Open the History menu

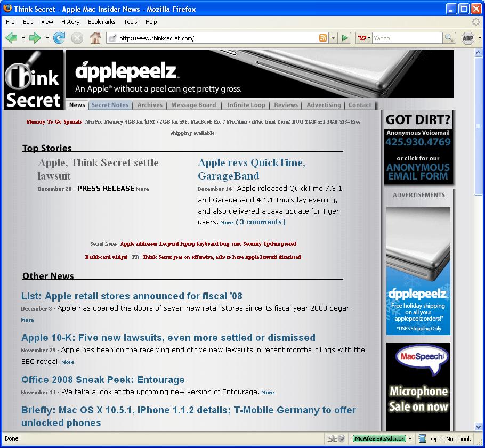(70, 22)
